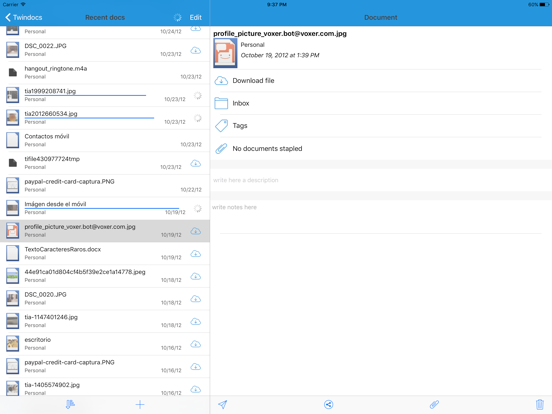Screen dimensions: 552x414
Task: Click the write notes here field
Action: (x=381, y=217)
